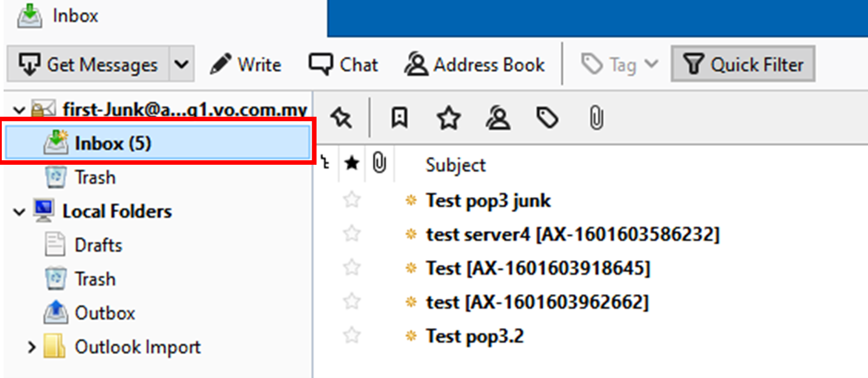Image resolution: width=868 pixels, height=378 pixels.
Task: Open the "test server4" message
Action: (572, 234)
